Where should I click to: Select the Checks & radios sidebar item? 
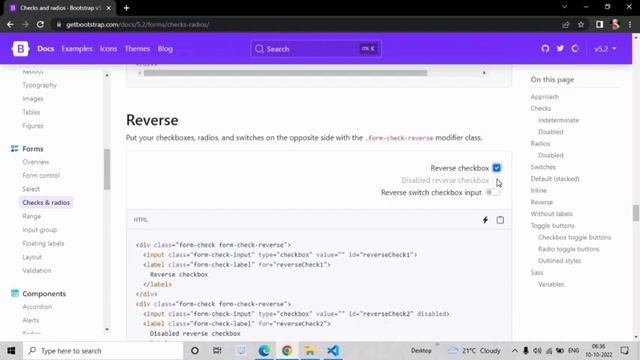pos(46,202)
